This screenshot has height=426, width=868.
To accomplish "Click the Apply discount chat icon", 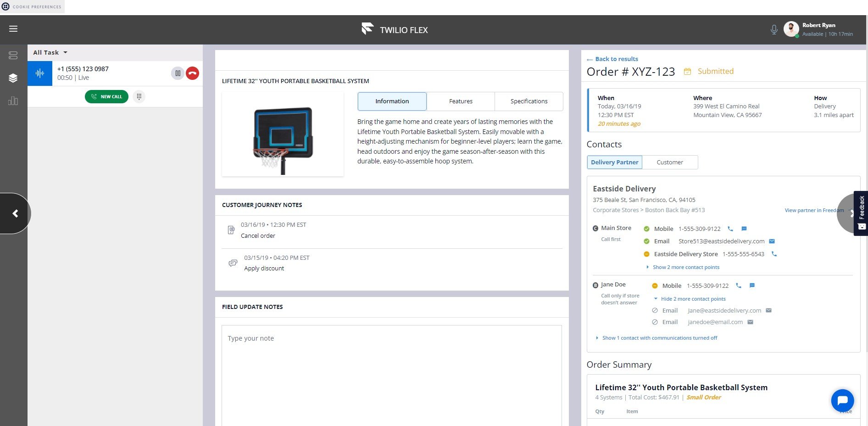I will coord(233,263).
